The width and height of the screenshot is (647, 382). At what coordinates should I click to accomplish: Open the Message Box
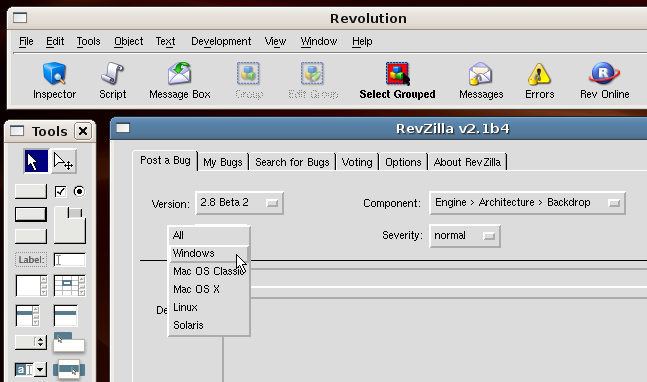click(179, 81)
